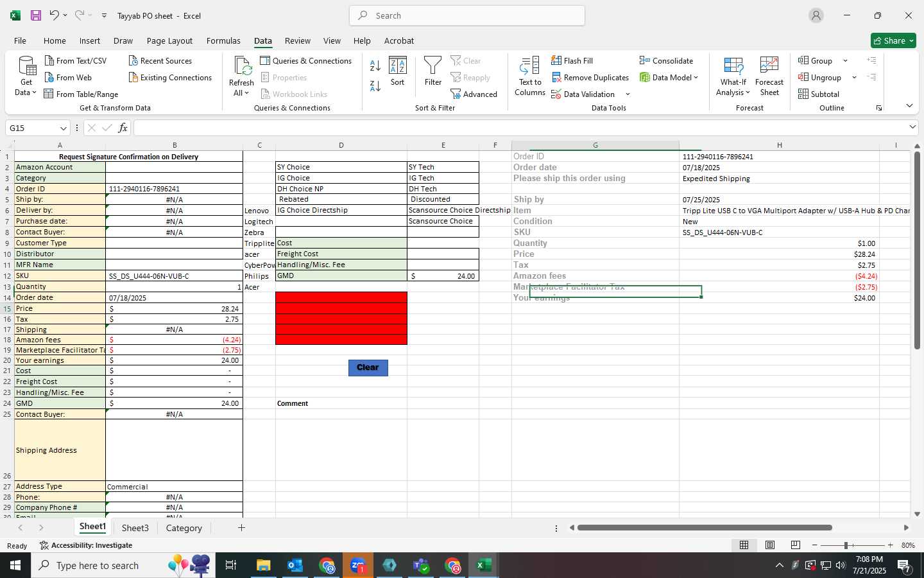Open Existing Connections
The height and width of the screenshot is (578, 924).
coord(170,77)
